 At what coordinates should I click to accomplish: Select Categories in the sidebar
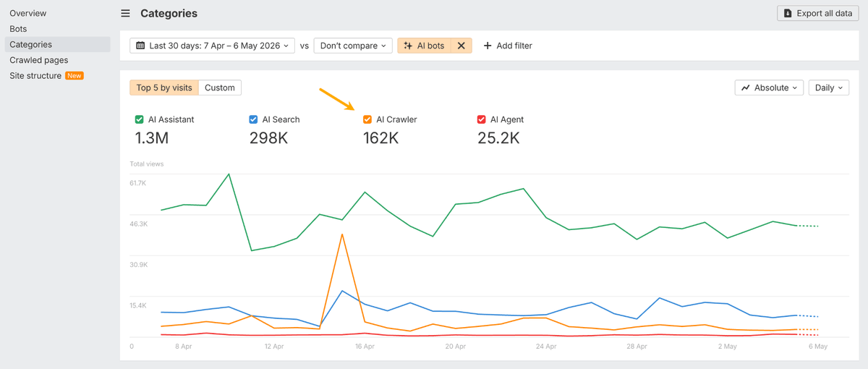(x=56, y=44)
